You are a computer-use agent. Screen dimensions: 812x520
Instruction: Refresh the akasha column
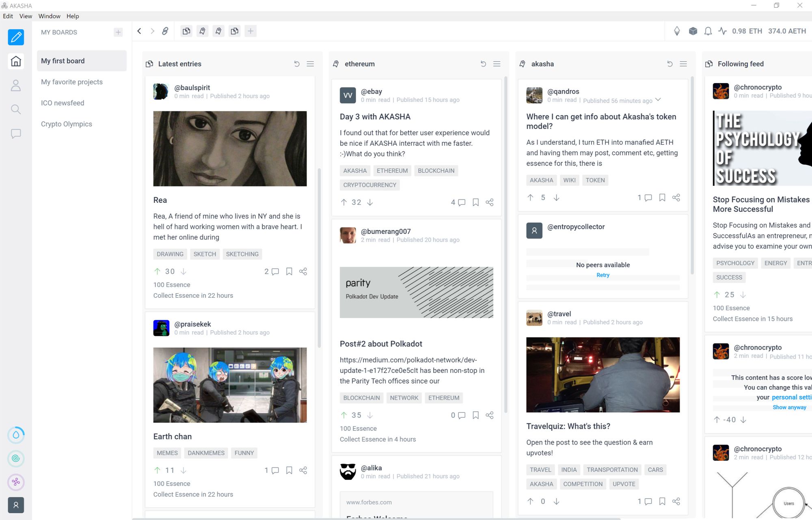point(670,64)
